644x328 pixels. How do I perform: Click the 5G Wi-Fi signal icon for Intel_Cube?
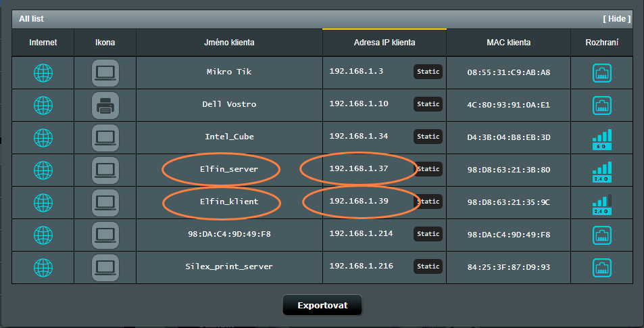click(x=601, y=138)
